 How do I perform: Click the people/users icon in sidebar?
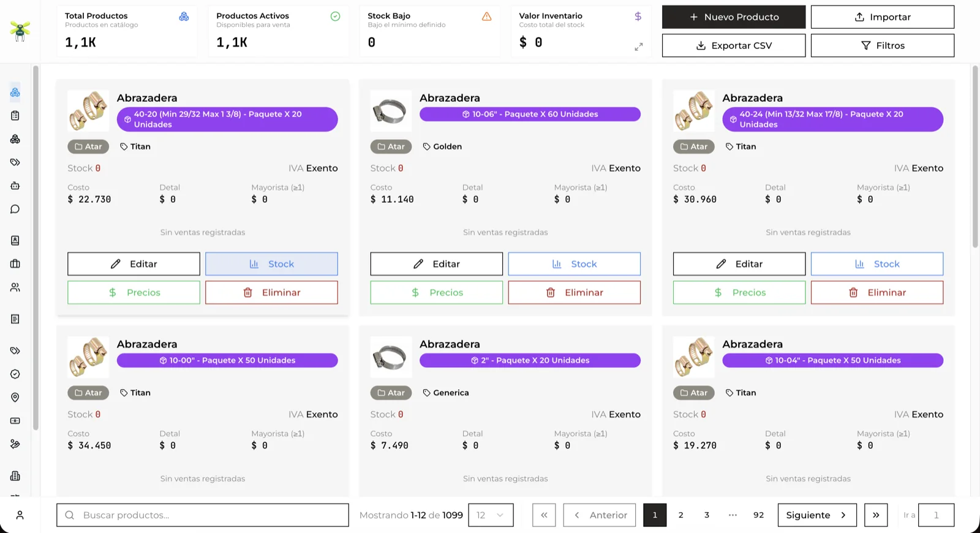click(x=15, y=287)
